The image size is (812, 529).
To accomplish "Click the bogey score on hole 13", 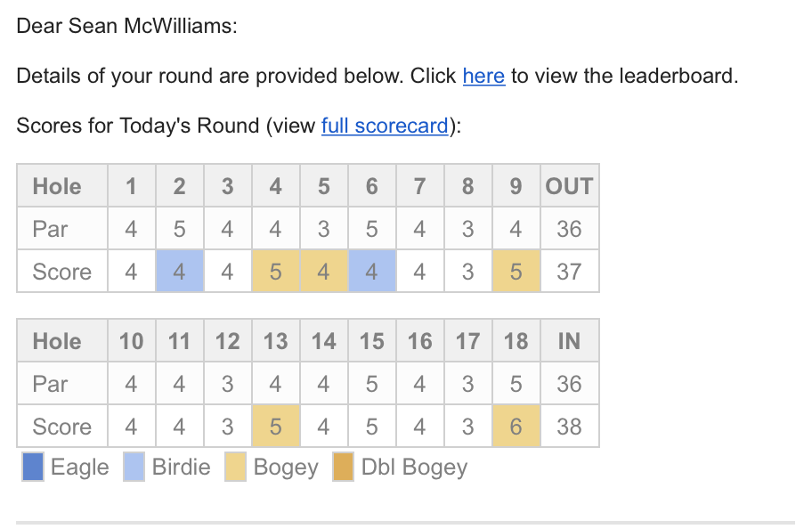I will point(276,427).
